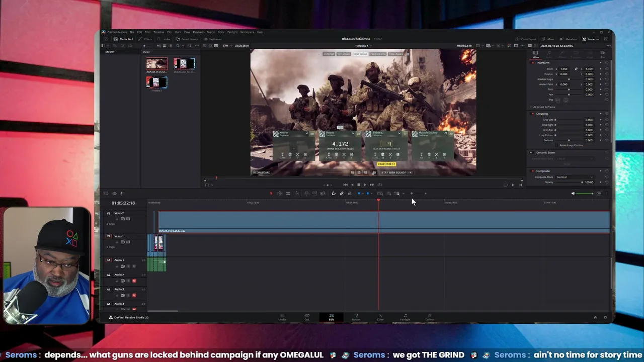Toggle the Transform section enable dot
Viewport: 644px width, 362px height.
tap(532, 63)
